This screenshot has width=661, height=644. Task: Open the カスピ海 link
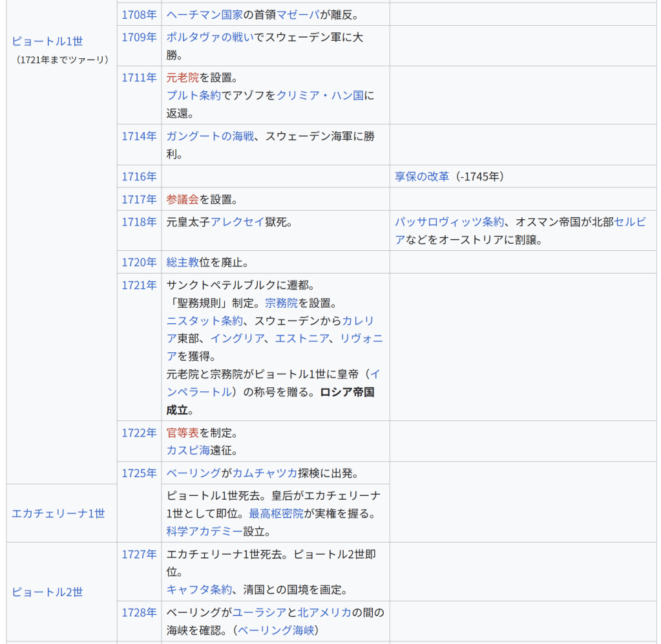point(188,450)
